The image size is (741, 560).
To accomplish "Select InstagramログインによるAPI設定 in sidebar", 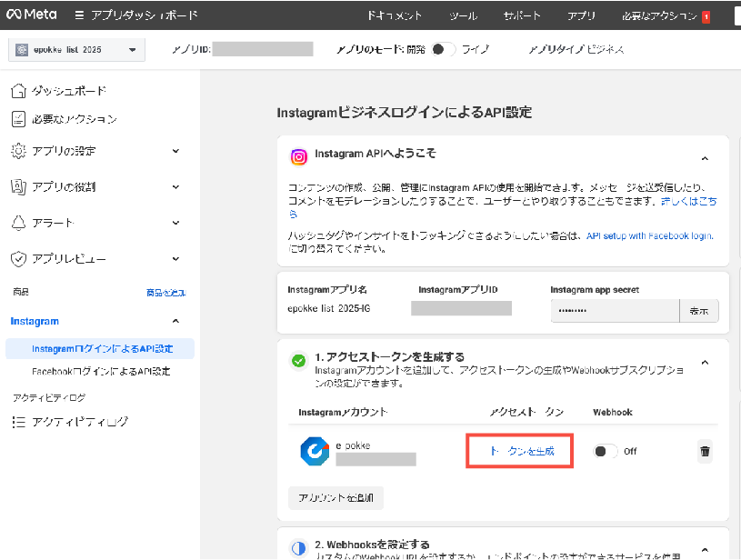I will [100, 349].
